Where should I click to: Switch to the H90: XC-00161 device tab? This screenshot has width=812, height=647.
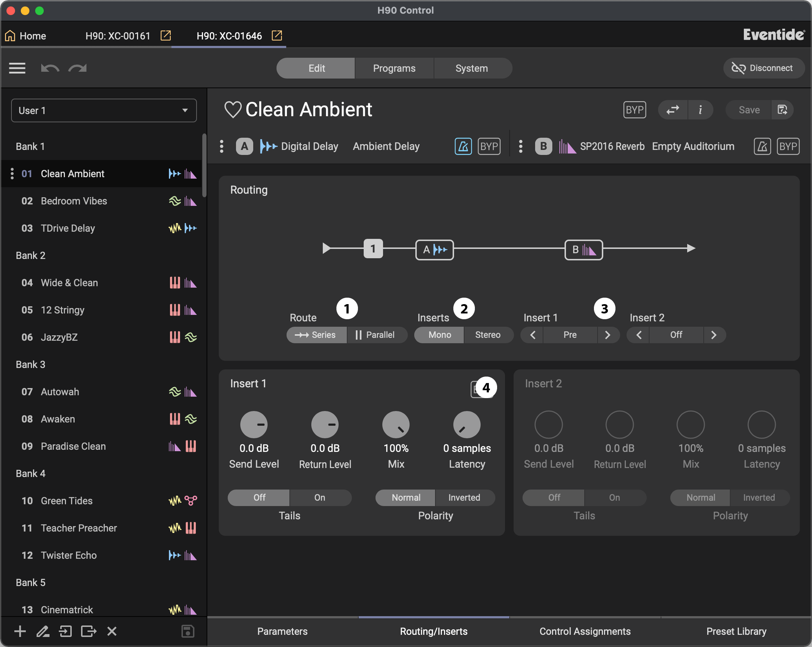tap(118, 36)
